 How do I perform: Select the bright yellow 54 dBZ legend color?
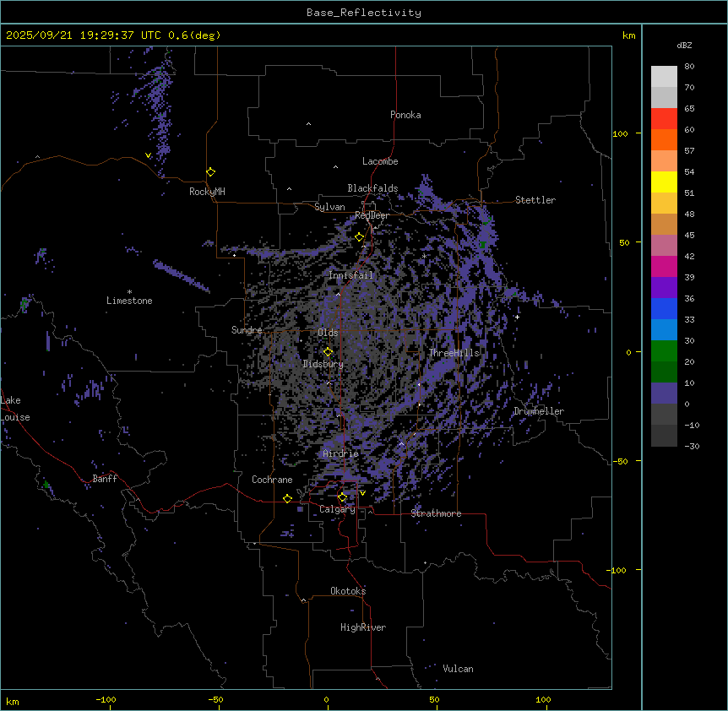pos(664,182)
